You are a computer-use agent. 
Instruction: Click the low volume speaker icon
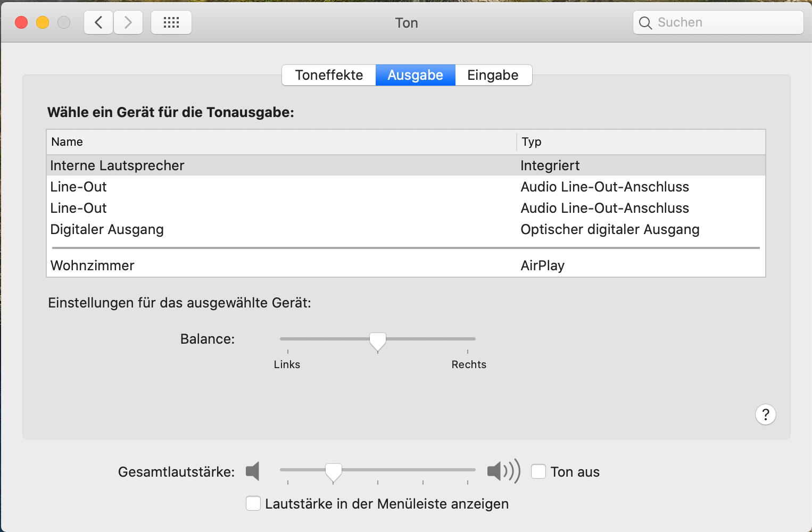[x=253, y=471]
